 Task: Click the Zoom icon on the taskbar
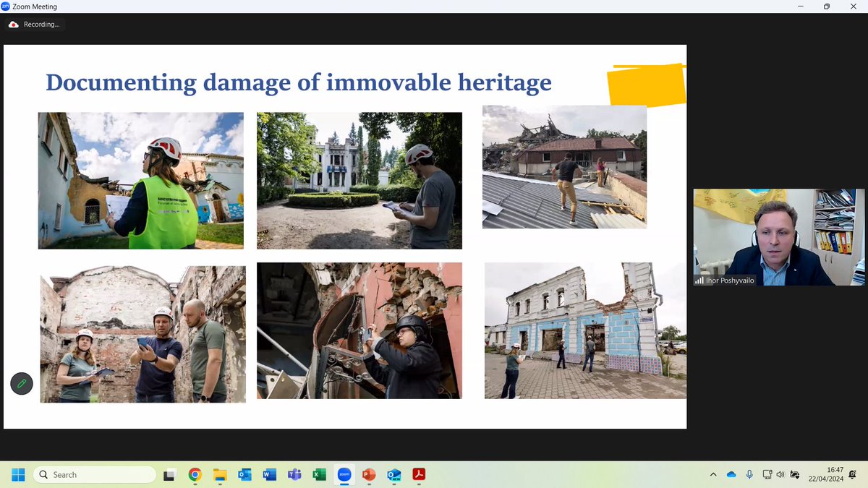tap(344, 474)
